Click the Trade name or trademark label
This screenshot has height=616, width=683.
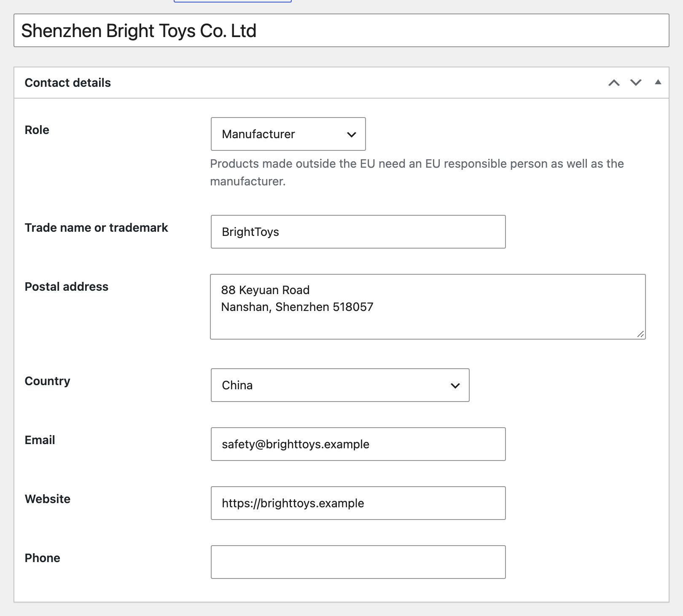[97, 228]
